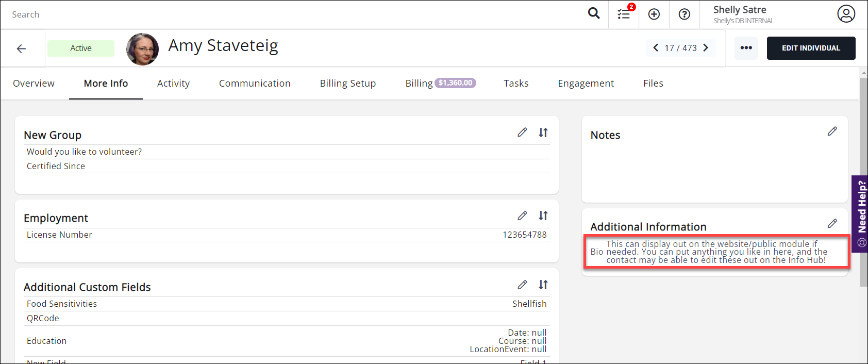Click the search magnifying glass icon
This screenshot has width=868, height=364.
pyautogui.click(x=594, y=14)
